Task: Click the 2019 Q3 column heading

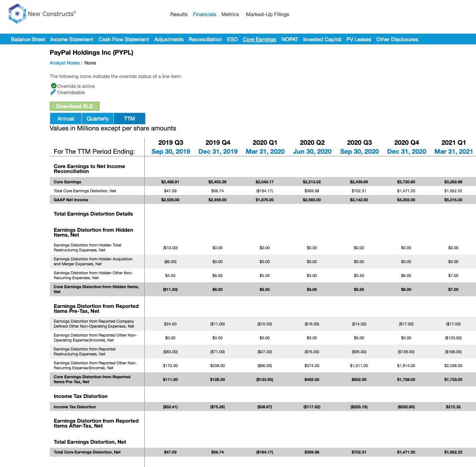Action: [171, 143]
